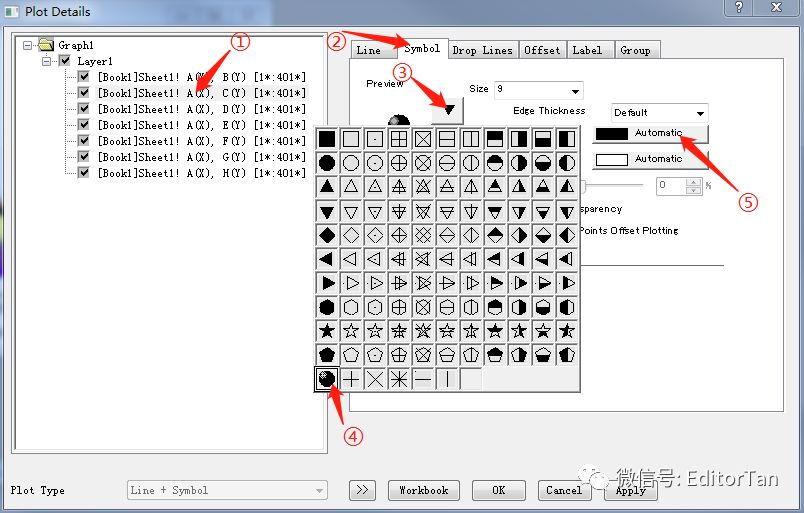Screen dimensions: 804x513
Task: Collapse the Layer1 tree node
Action: [x=47, y=61]
